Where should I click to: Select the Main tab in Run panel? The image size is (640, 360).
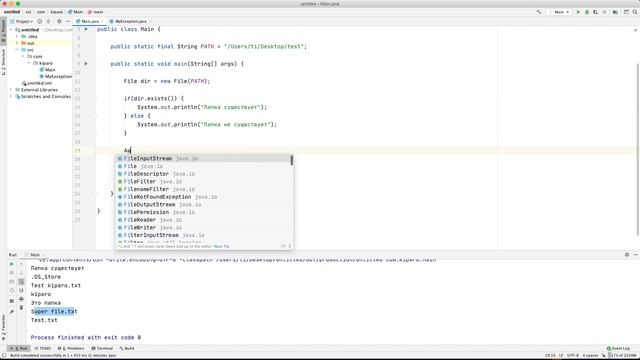point(34,255)
